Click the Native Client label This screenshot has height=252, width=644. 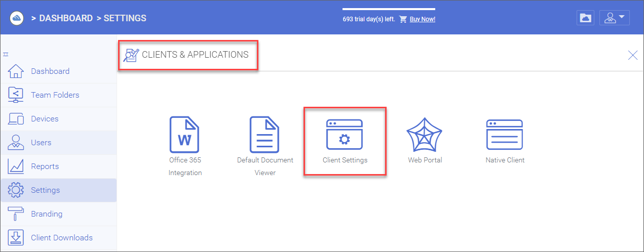(x=505, y=160)
